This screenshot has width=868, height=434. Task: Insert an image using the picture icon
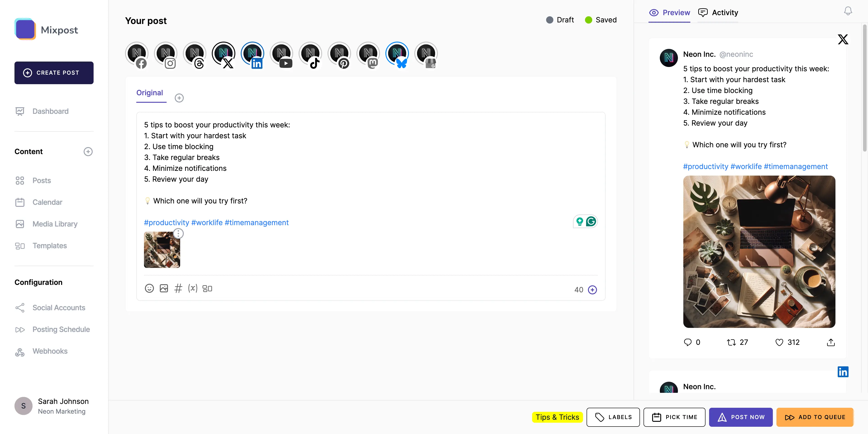tap(164, 288)
